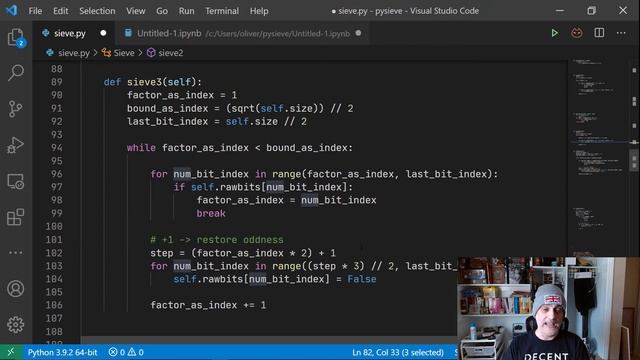Click the remote window status bar icon
This screenshot has width=640, height=360.
click(11, 352)
